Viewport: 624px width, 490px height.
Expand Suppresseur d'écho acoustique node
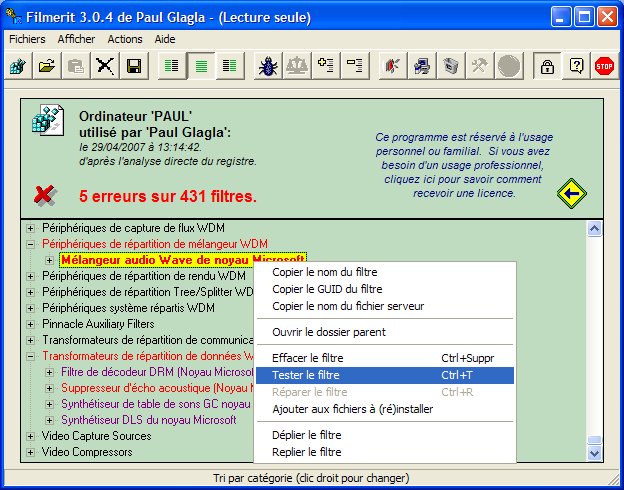tap(49, 388)
